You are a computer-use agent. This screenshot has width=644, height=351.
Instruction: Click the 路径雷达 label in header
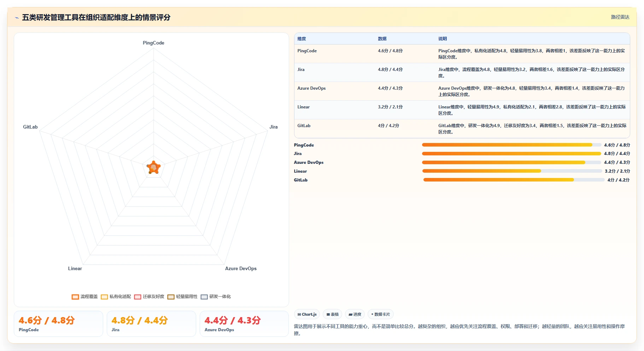tap(620, 17)
